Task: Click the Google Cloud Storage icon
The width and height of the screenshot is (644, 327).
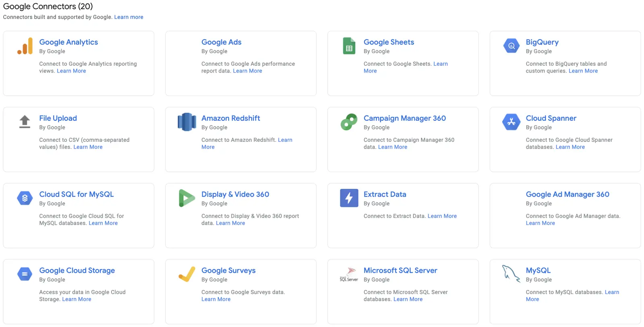Action: (x=25, y=274)
